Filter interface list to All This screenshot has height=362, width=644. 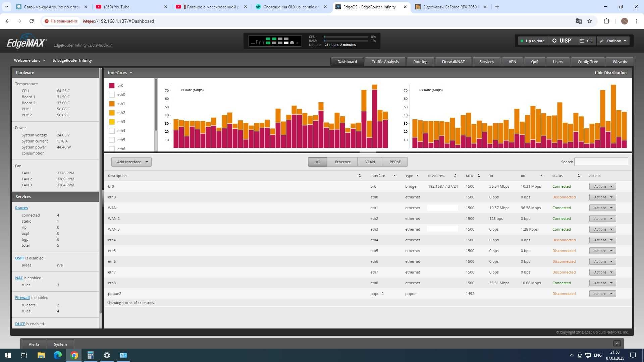318,162
